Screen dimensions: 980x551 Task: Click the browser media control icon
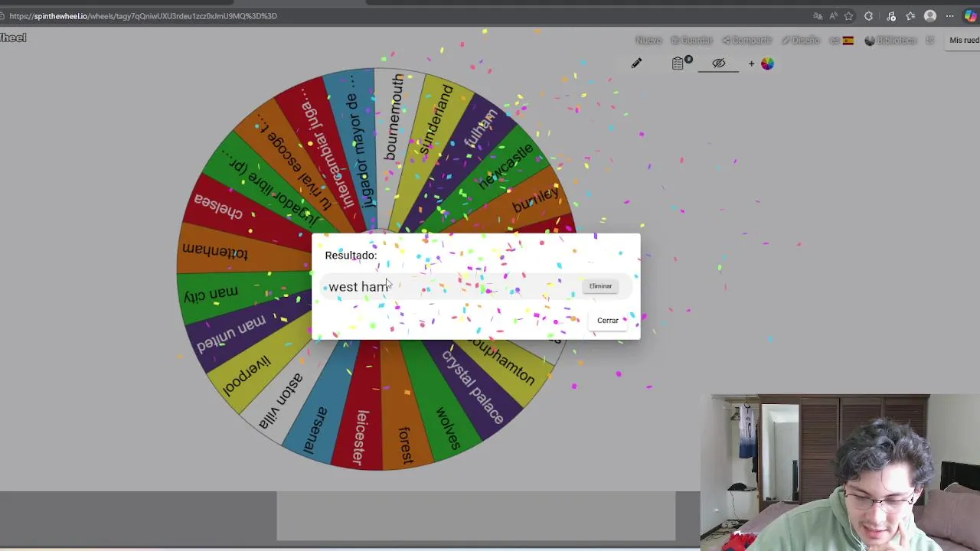click(891, 16)
